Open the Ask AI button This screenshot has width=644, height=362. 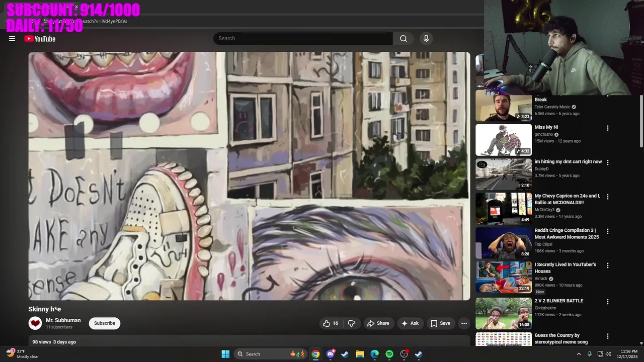tap(410, 323)
